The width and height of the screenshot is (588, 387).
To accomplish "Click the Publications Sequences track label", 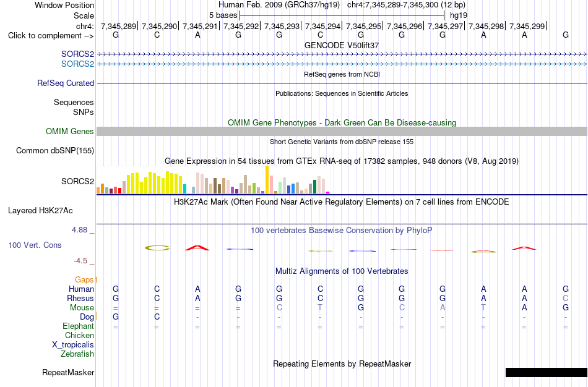I will [74, 102].
